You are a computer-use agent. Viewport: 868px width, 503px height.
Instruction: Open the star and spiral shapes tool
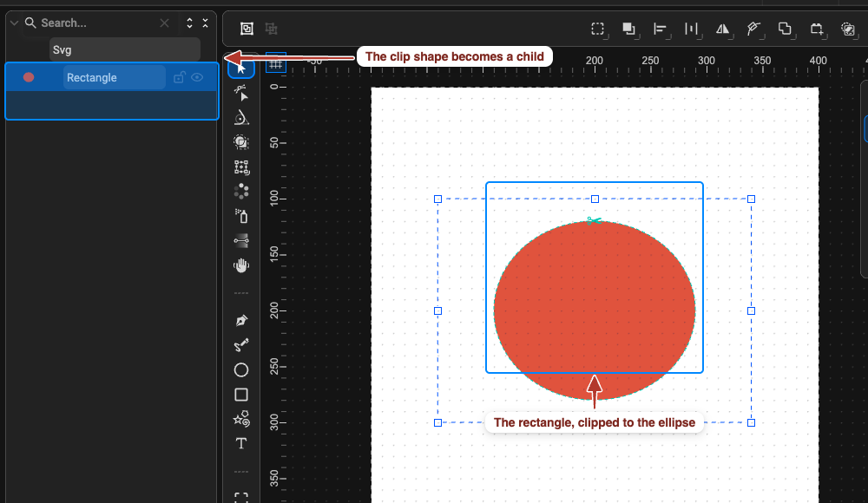240,419
